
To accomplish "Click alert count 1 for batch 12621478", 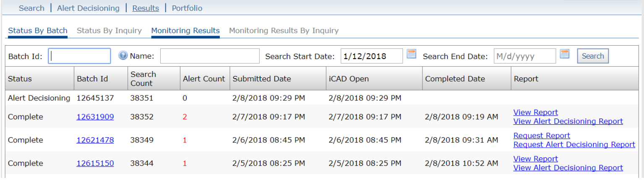I will 185,140.
